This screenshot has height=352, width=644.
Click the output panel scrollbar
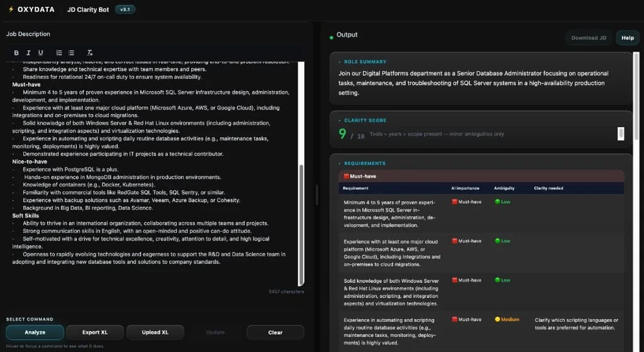pyautogui.click(x=636, y=96)
